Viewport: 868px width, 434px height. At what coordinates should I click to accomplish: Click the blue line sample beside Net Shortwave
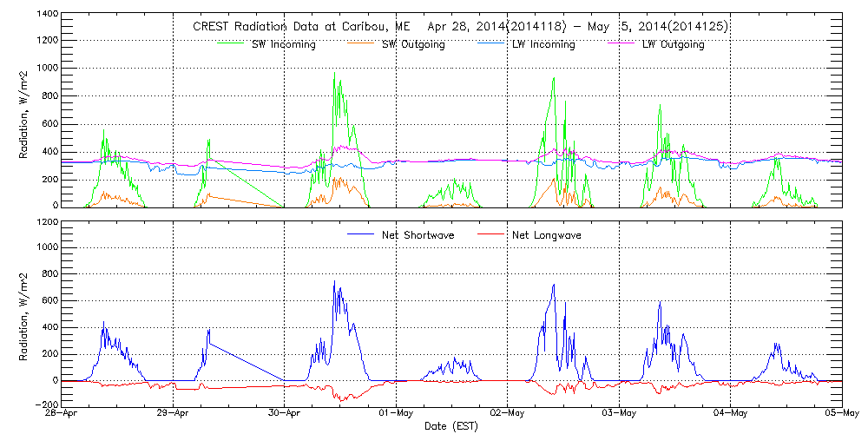(x=360, y=235)
